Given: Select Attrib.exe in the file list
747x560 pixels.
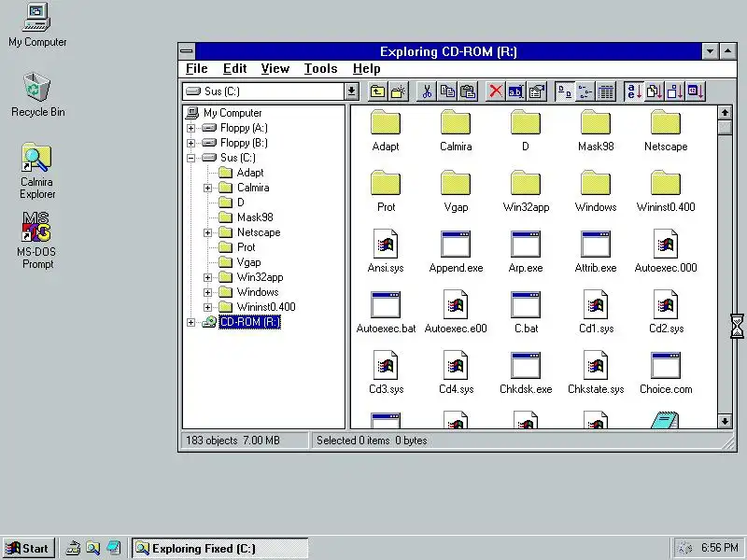Looking at the screenshot, I should [596, 251].
